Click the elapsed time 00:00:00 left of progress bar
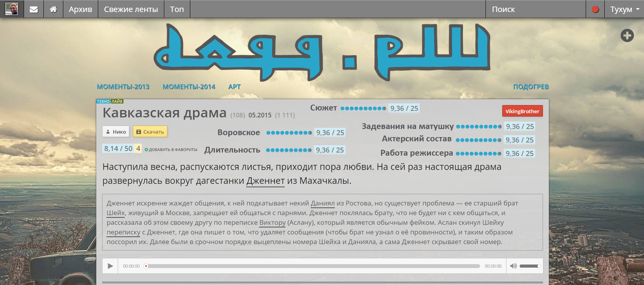The image size is (644, 285). (x=131, y=266)
